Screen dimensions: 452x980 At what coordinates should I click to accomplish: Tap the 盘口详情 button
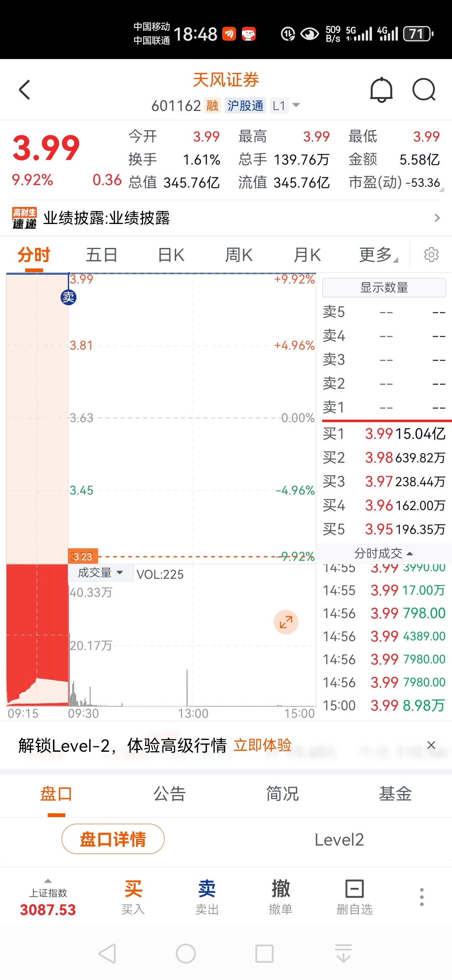(x=113, y=839)
